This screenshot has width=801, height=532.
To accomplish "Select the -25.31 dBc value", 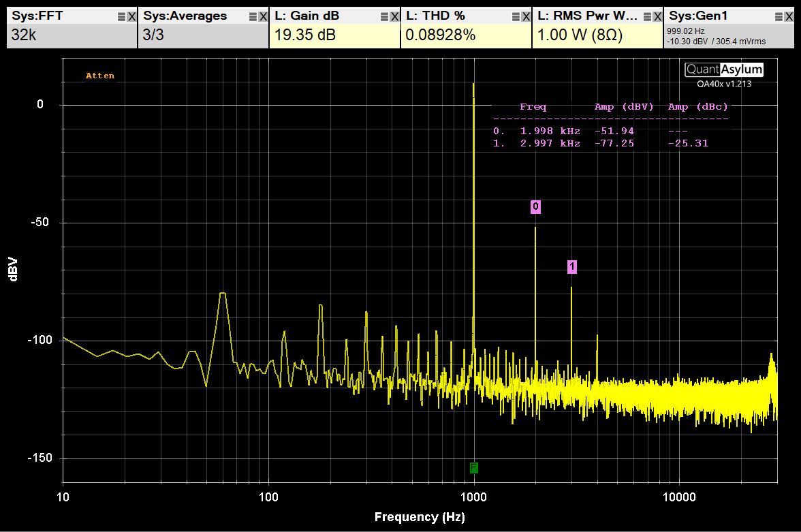I will click(688, 144).
